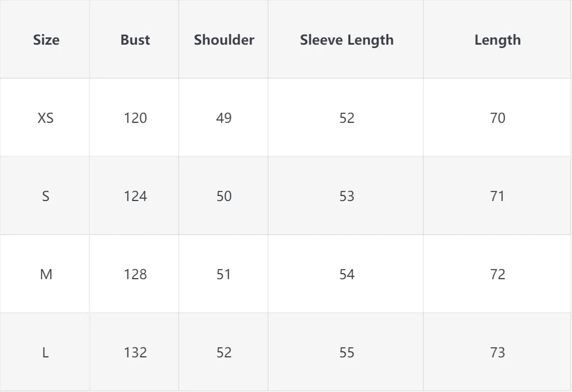This screenshot has width=572, height=392.
Task: Select the Length column header
Action: [498, 40]
